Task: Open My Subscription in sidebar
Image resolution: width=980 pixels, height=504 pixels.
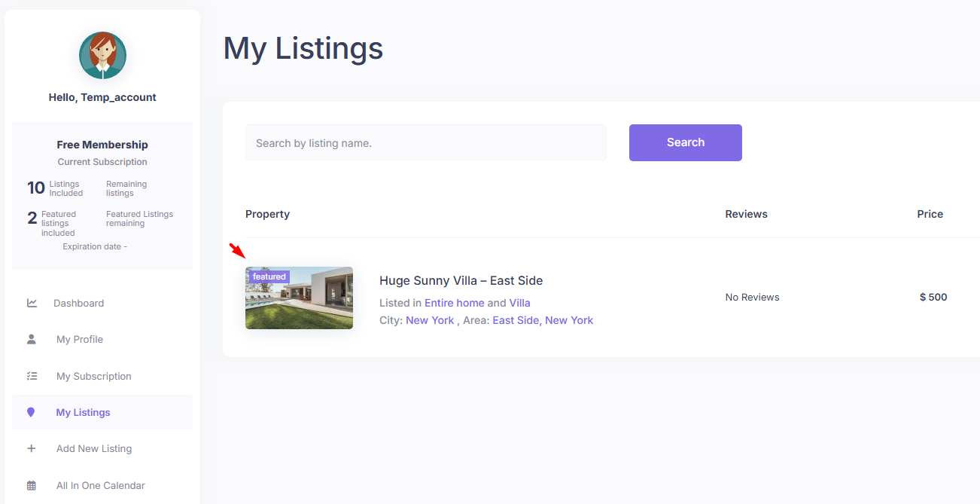Action: [94, 376]
